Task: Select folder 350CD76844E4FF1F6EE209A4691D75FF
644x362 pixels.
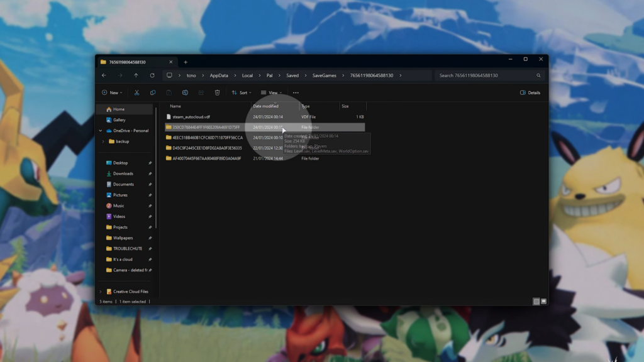Action: click(x=265, y=127)
